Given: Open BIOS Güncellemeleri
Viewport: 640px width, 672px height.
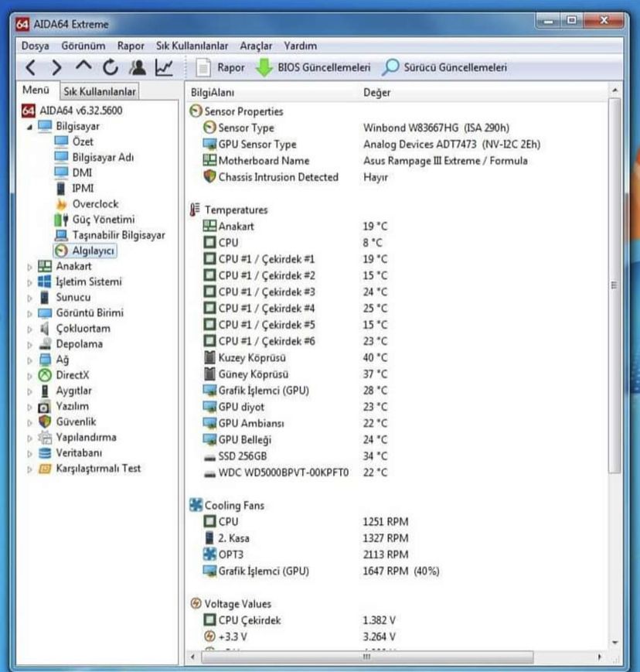Looking at the screenshot, I should point(313,67).
